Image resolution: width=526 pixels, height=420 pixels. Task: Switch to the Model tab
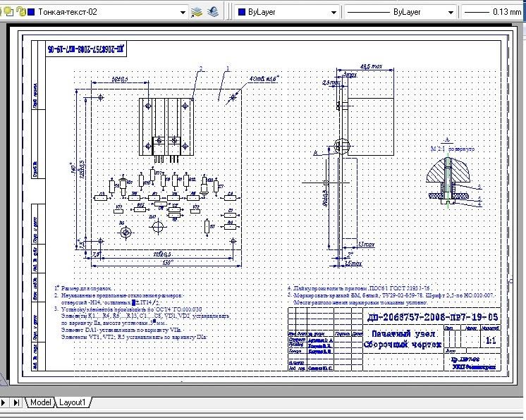40,402
